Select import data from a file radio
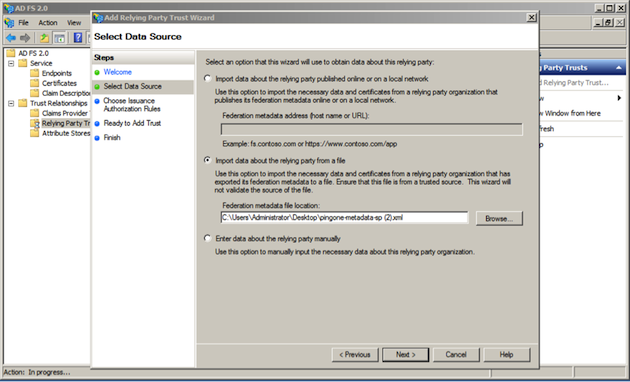 pos(207,160)
